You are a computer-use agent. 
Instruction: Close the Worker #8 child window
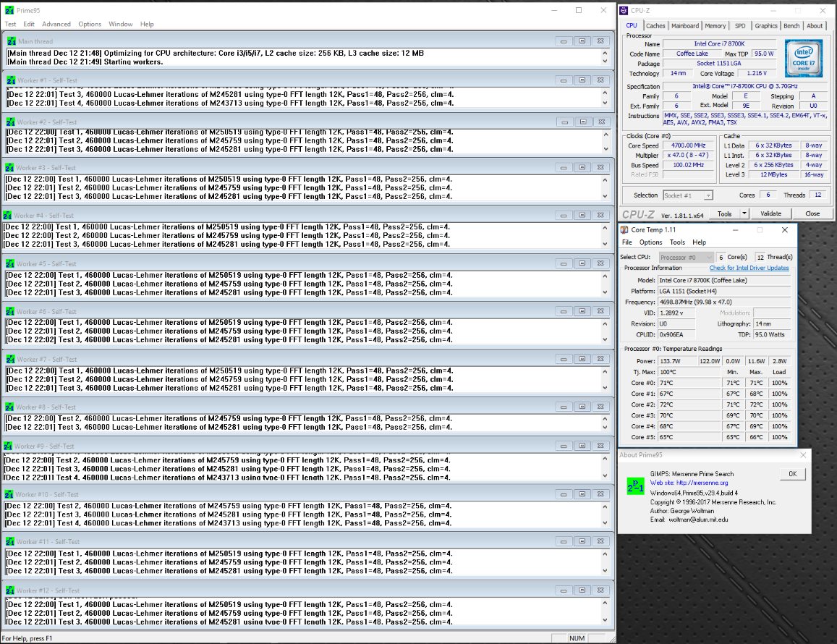(600, 407)
